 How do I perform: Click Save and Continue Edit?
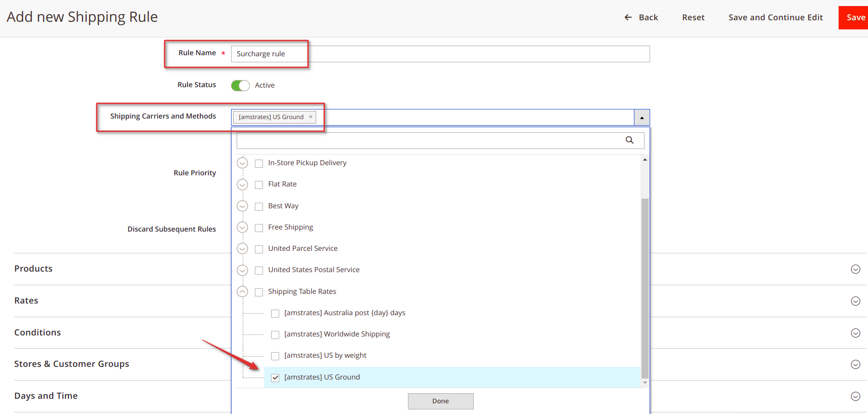(x=775, y=17)
